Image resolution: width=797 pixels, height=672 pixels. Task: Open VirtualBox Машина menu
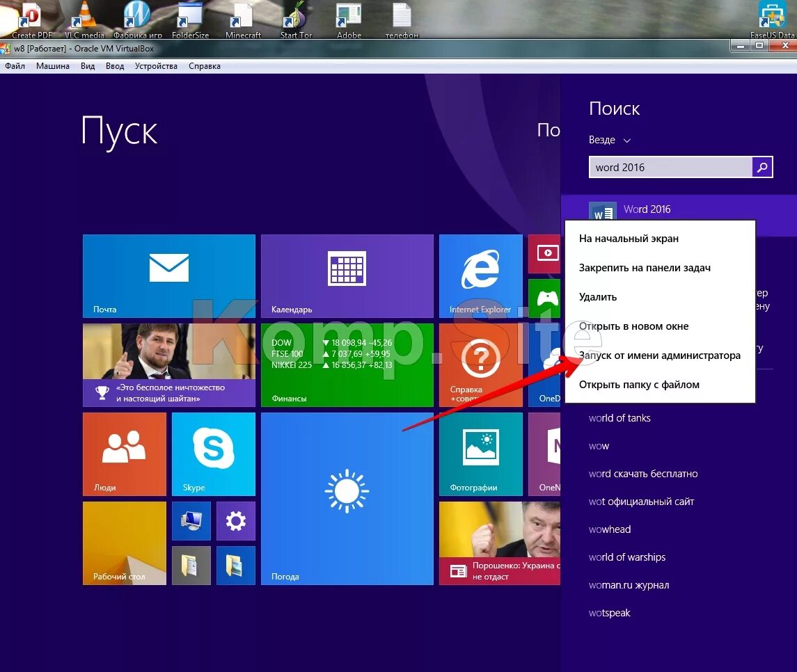point(53,66)
